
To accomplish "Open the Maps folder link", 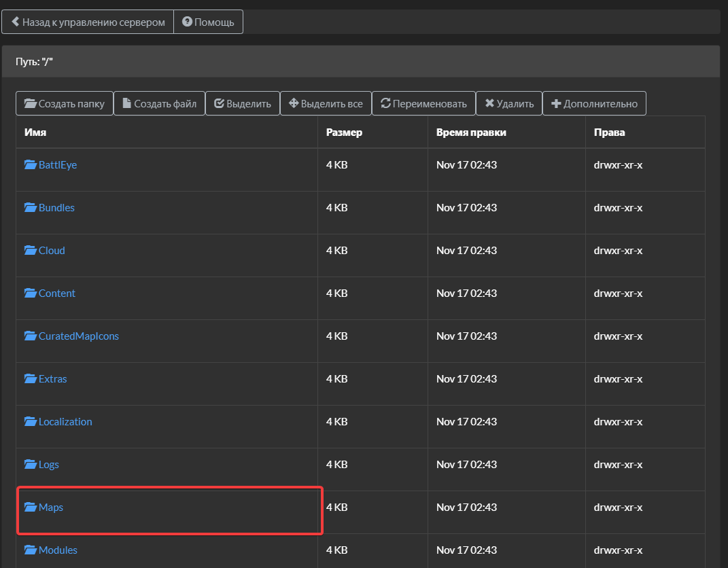I will coord(50,508).
